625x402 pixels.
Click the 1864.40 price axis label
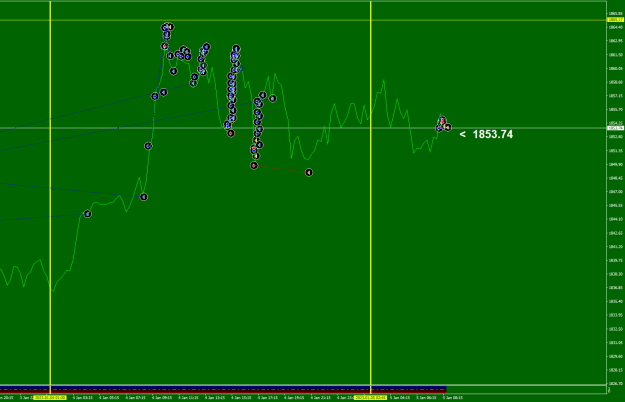coord(616,27)
